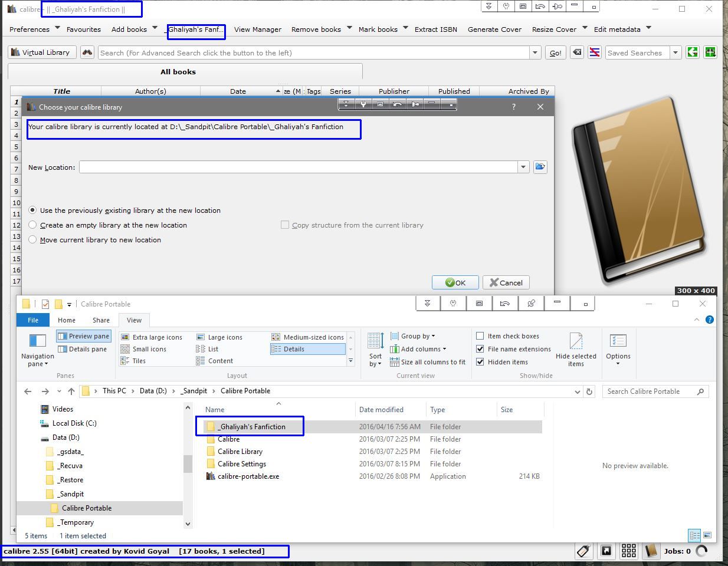Click OK in library dialog
This screenshot has width=728, height=566.
tap(455, 282)
